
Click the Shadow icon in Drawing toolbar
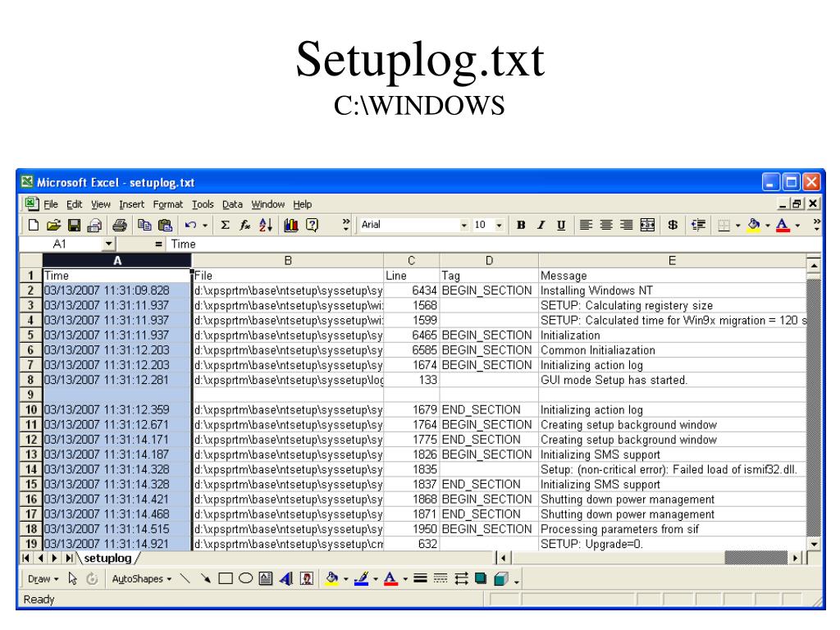pos(481,578)
